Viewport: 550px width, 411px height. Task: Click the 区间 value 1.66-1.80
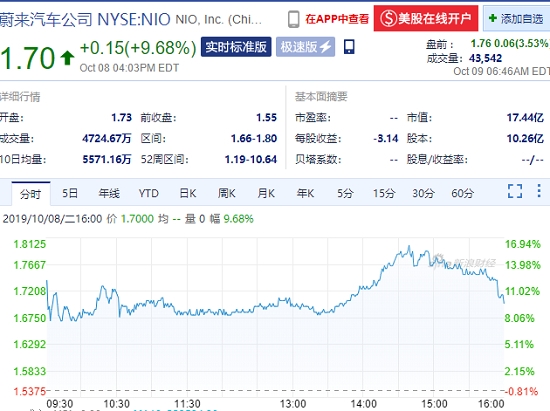tap(254, 139)
